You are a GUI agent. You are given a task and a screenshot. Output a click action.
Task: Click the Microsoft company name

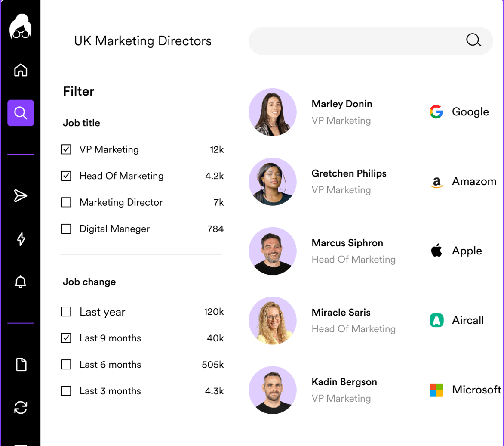click(476, 390)
